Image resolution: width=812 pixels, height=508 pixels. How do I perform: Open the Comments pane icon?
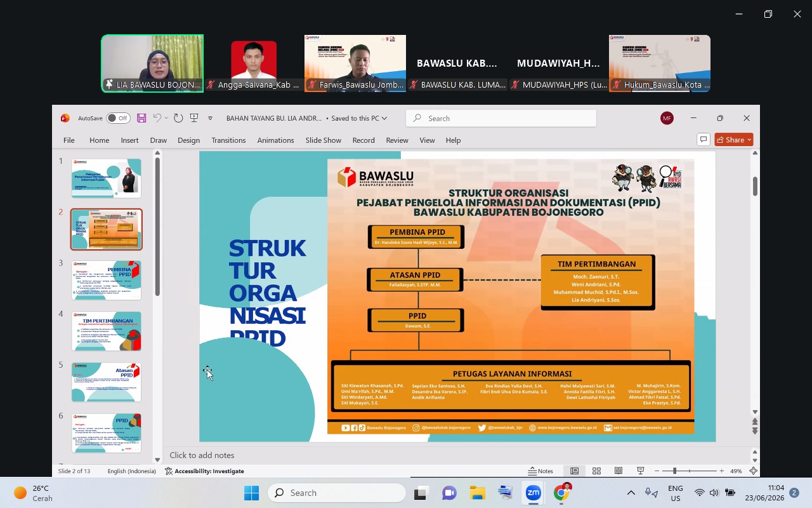tap(703, 140)
